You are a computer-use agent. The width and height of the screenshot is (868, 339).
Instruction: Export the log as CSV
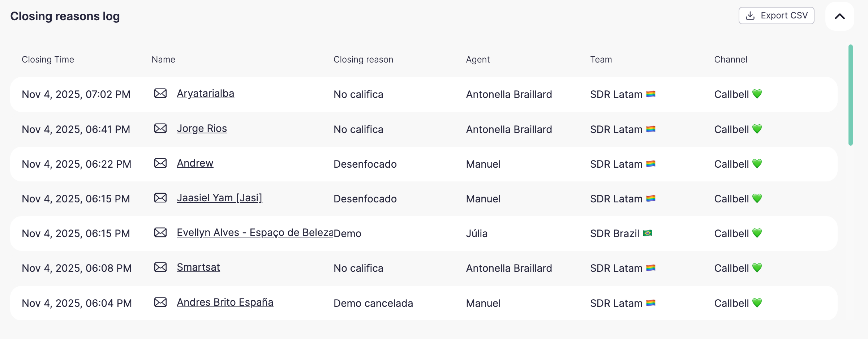776,16
